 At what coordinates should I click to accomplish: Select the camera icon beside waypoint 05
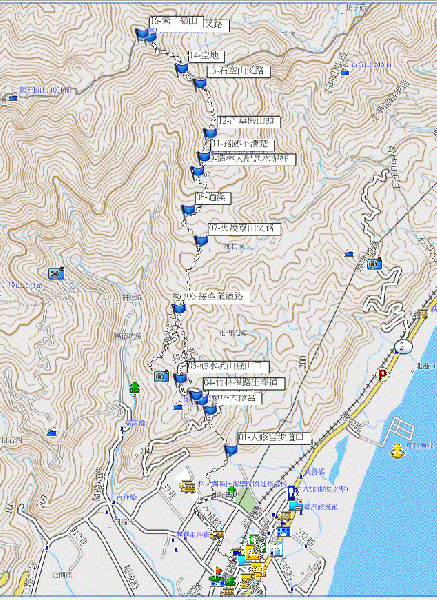click(161, 376)
